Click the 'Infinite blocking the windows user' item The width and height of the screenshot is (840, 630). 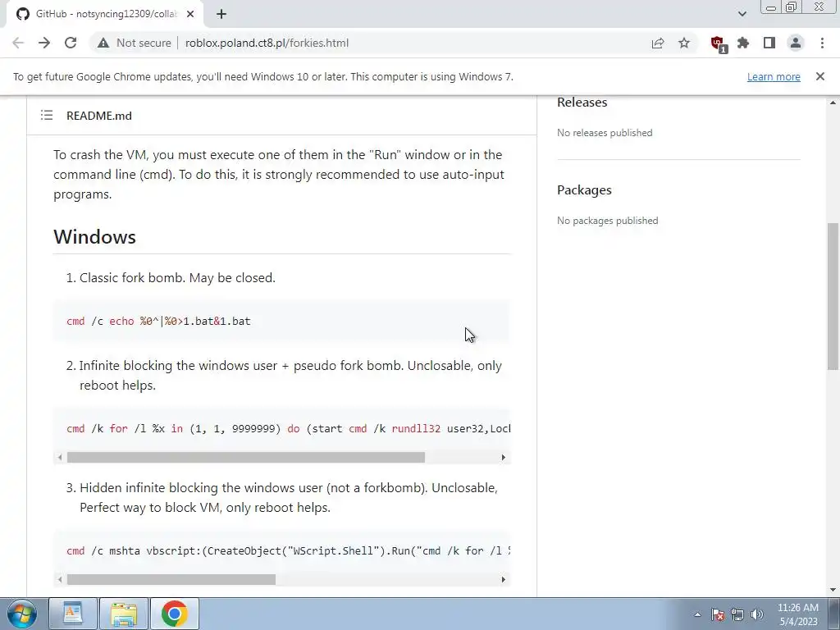click(x=290, y=376)
